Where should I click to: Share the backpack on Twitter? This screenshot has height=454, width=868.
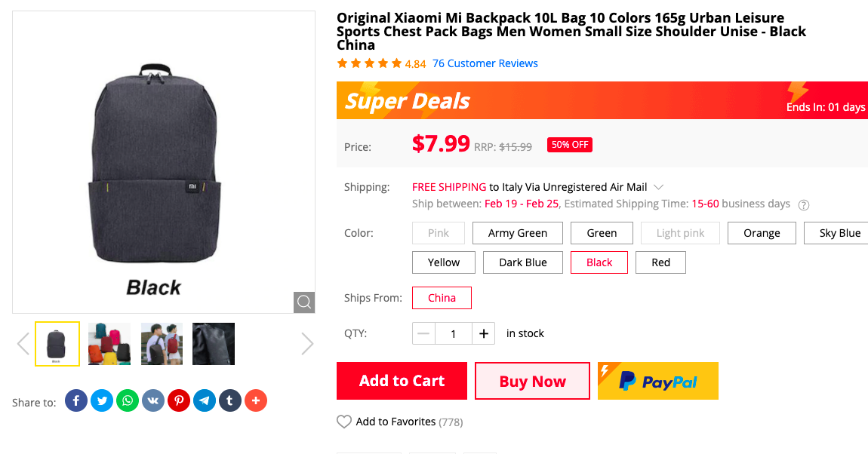coord(102,400)
